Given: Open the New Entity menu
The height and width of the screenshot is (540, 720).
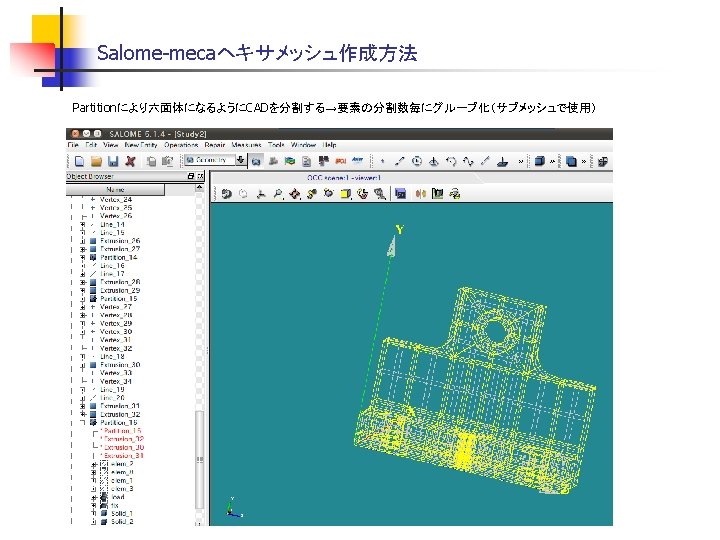Looking at the screenshot, I should (141, 145).
